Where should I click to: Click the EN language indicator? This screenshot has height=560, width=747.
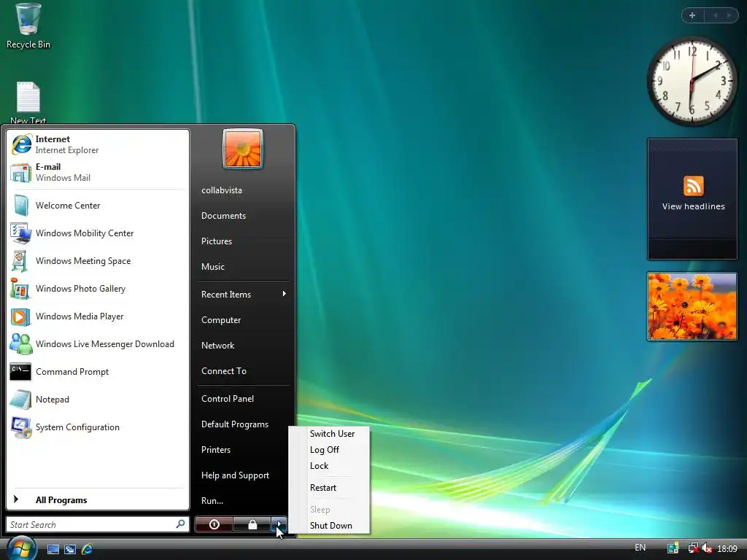[640, 548]
